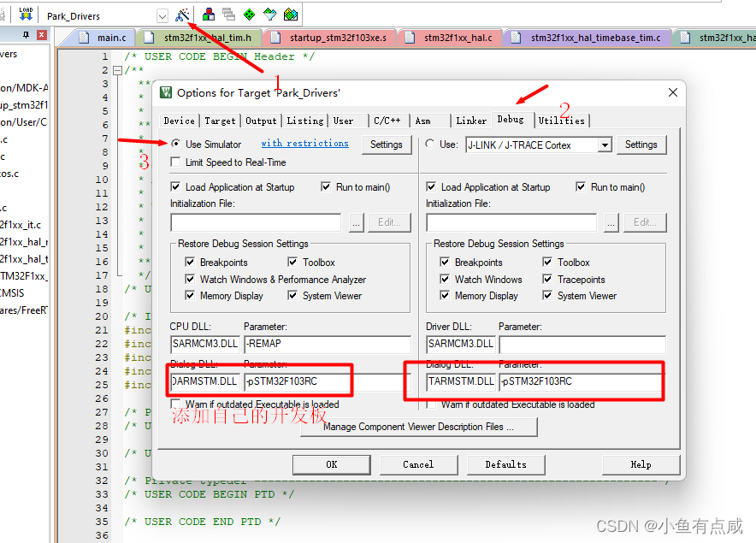Click hardware Initialization File input field
Screen dimensions: 756x543
tap(511, 223)
